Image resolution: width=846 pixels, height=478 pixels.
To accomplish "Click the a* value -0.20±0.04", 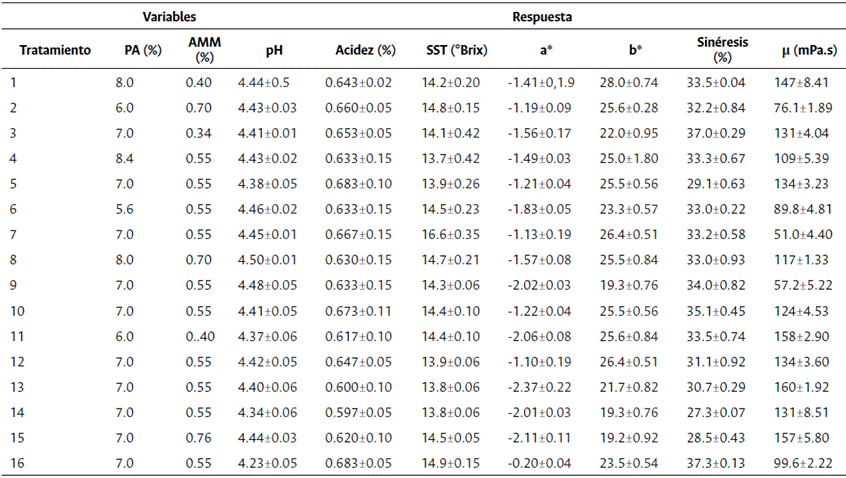I will coord(539,464).
